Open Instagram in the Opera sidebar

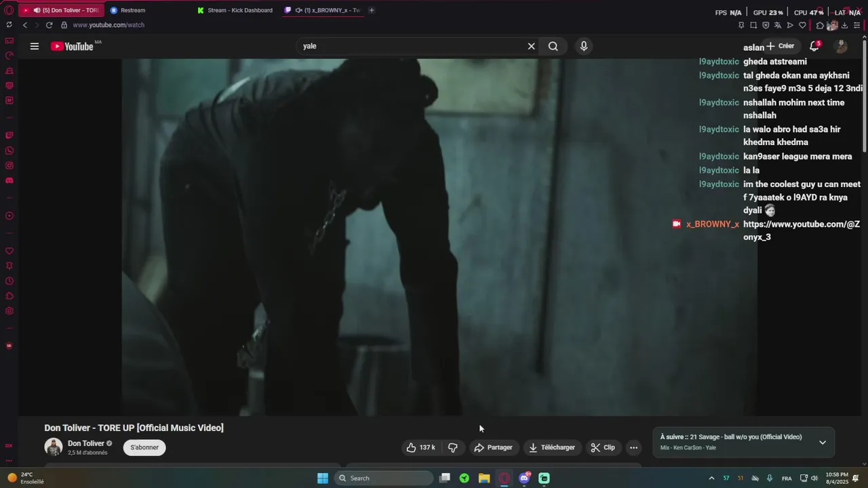[9, 165]
